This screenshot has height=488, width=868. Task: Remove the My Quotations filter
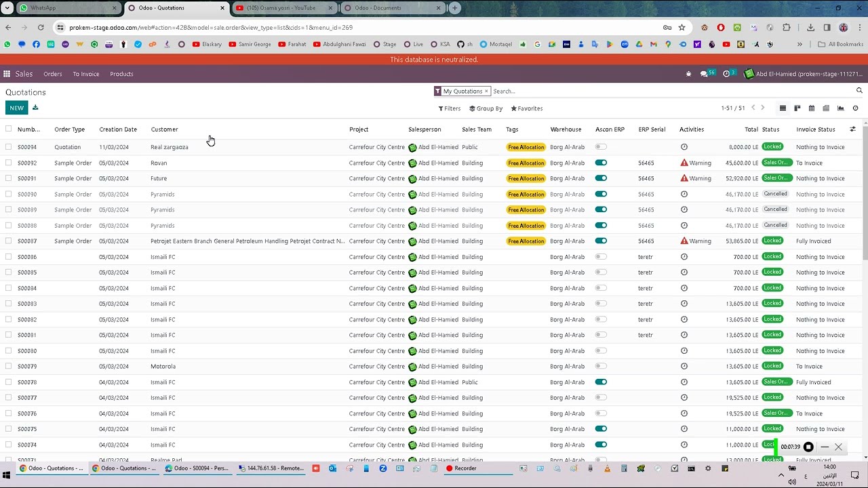pyautogui.click(x=486, y=91)
